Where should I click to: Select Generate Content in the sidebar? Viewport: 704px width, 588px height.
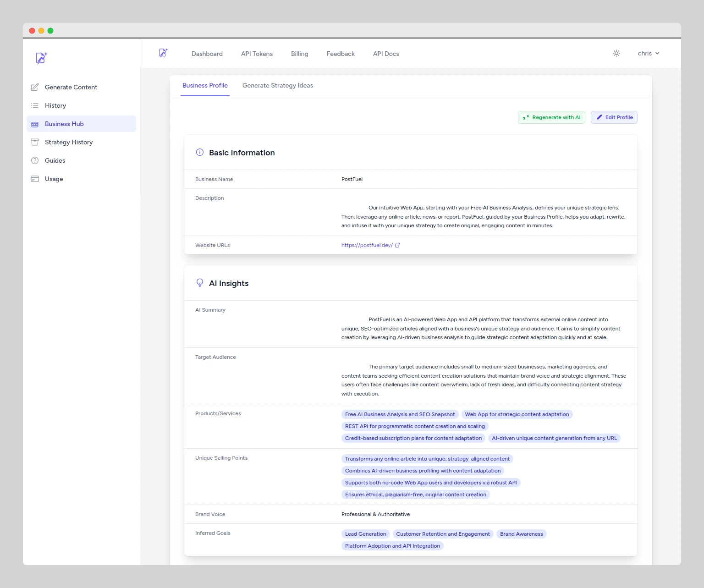coord(81,87)
